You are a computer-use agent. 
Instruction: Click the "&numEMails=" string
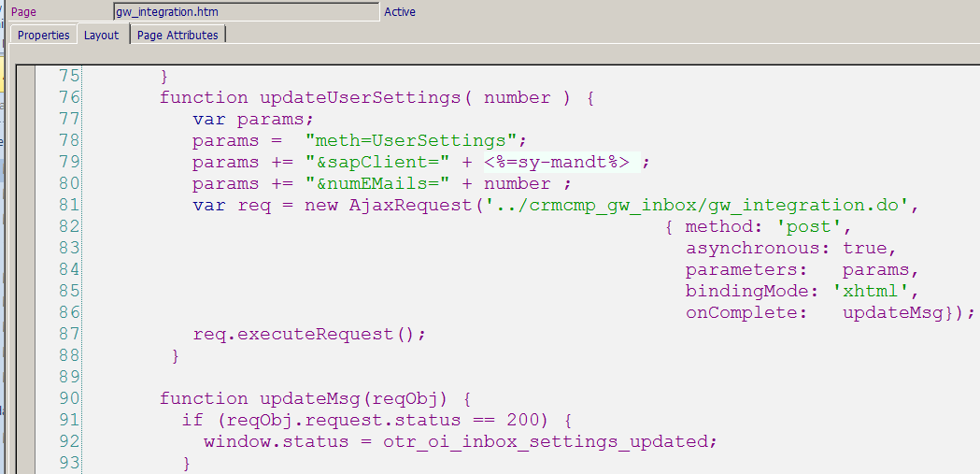pos(378,184)
